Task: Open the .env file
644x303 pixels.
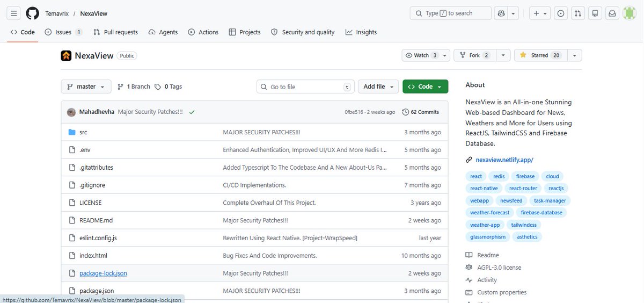Action: (x=85, y=150)
